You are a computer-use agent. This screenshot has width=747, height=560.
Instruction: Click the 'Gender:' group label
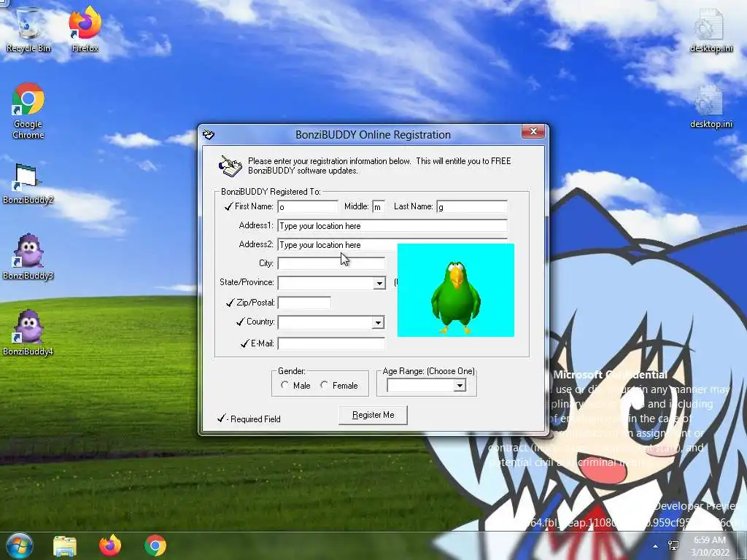[x=292, y=371]
